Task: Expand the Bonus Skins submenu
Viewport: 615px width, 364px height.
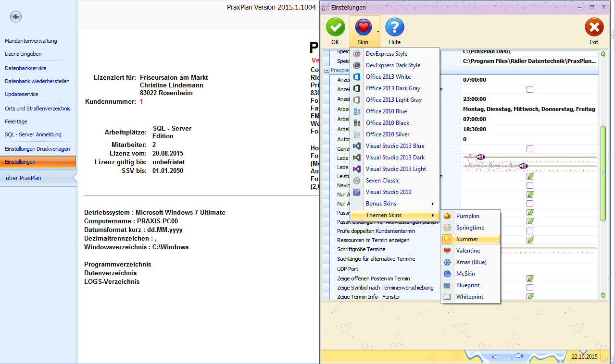Action: tap(394, 204)
